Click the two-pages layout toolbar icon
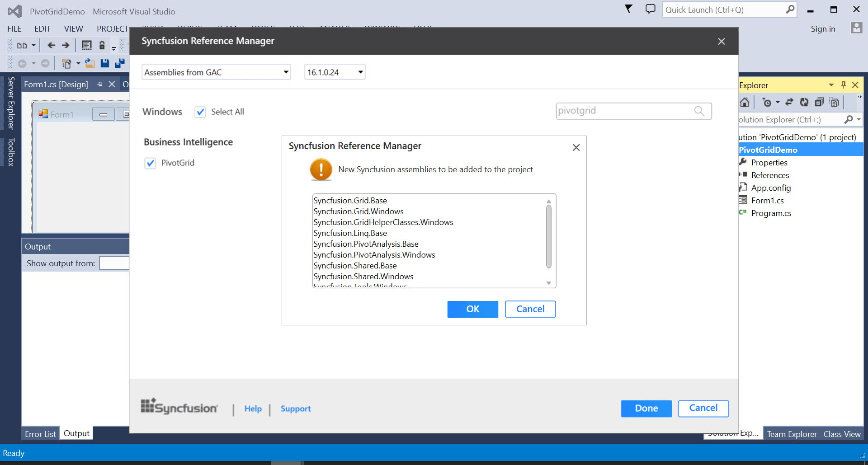The image size is (868, 465). coord(22,45)
